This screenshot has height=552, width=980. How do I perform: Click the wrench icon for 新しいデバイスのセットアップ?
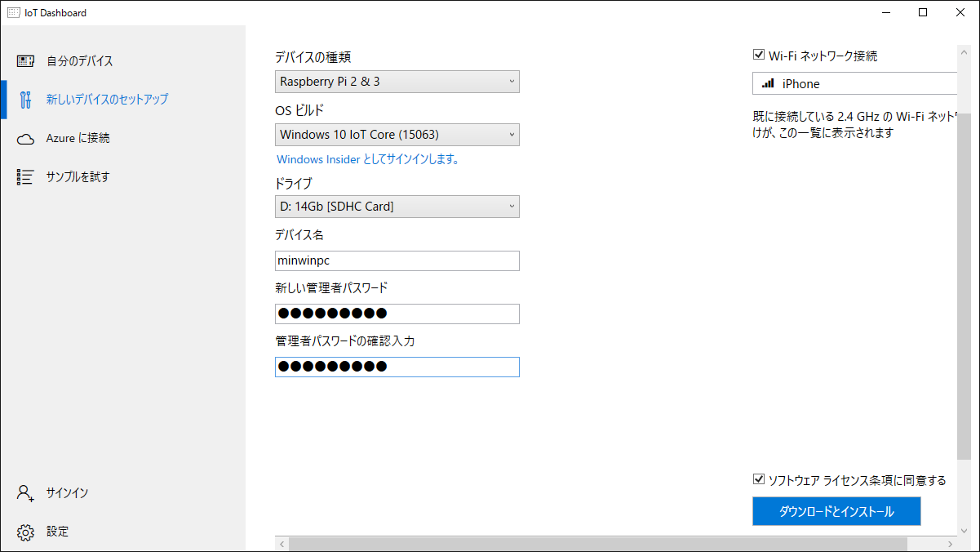tap(25, 100)
